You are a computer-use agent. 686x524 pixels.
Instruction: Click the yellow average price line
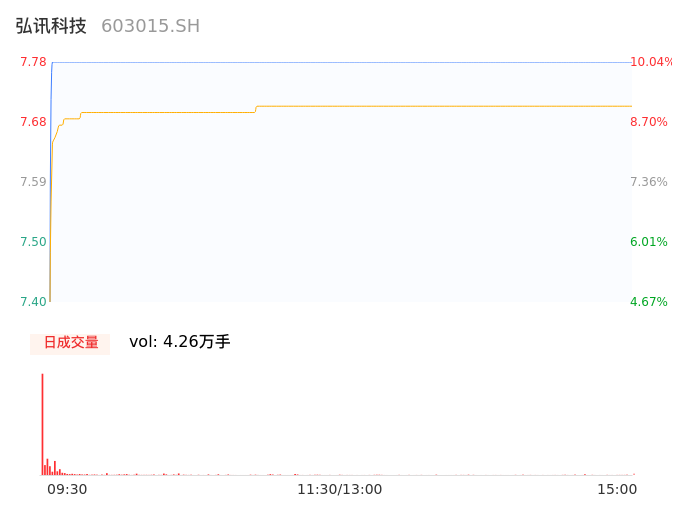click(440, 106)
